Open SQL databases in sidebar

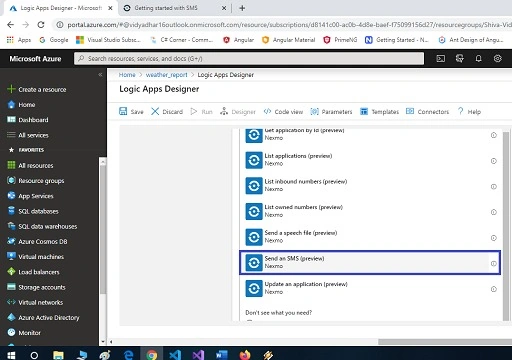(33, 211)
